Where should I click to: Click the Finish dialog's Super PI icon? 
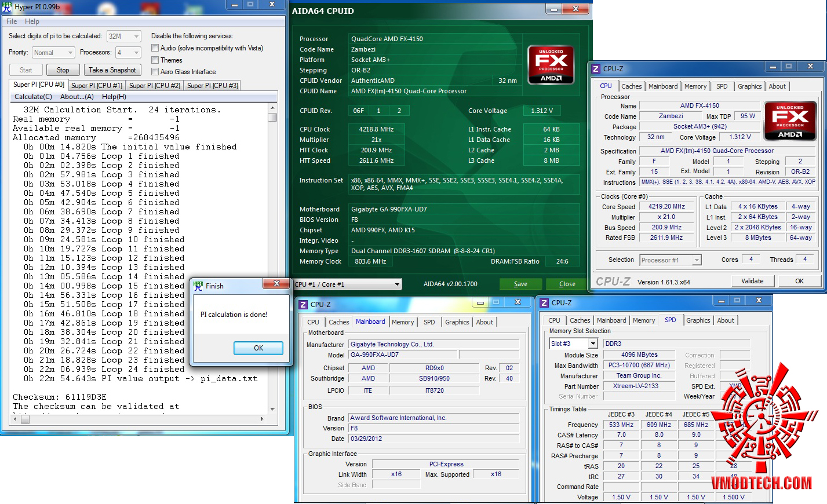click(x=198, y=286)
